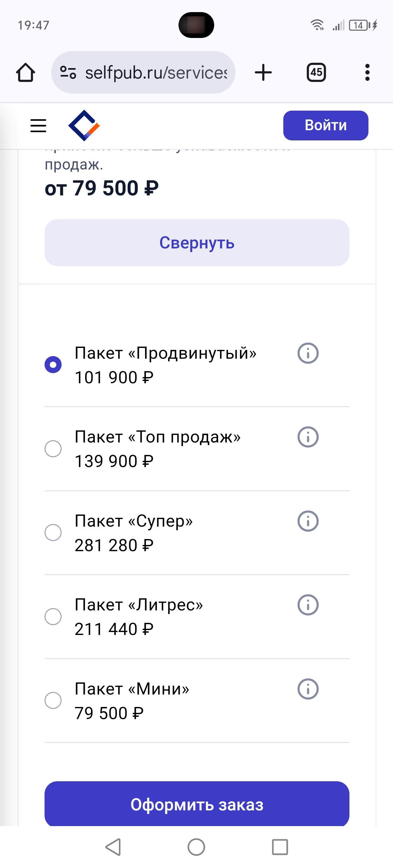Show info for Пакет «Литрес»

pyautogui.click(x=308, y=605)
